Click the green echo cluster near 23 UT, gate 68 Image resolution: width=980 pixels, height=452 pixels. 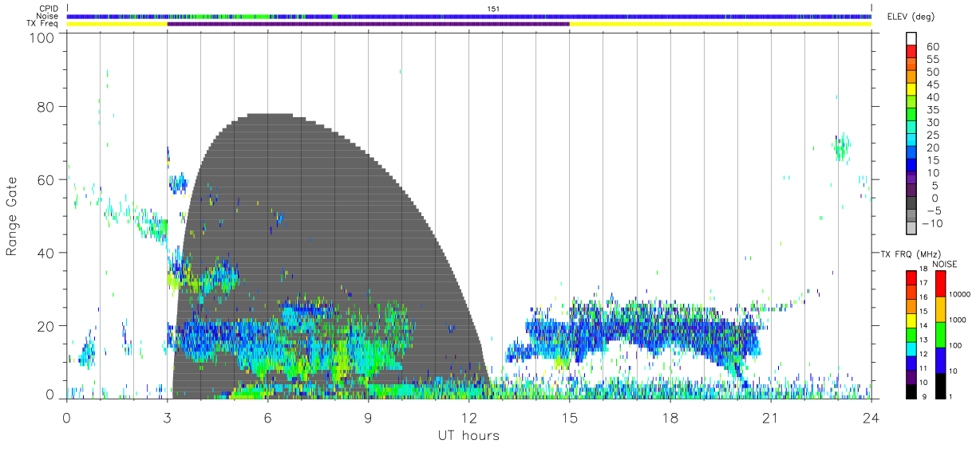coord(840,147)
